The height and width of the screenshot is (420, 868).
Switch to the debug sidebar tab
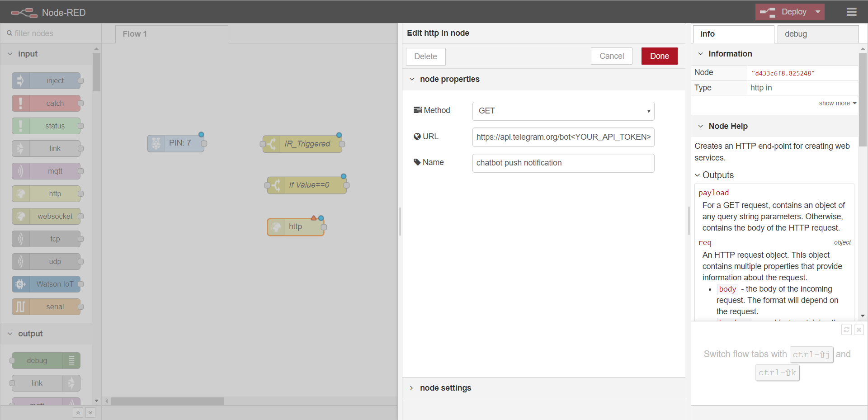(818, 34)
